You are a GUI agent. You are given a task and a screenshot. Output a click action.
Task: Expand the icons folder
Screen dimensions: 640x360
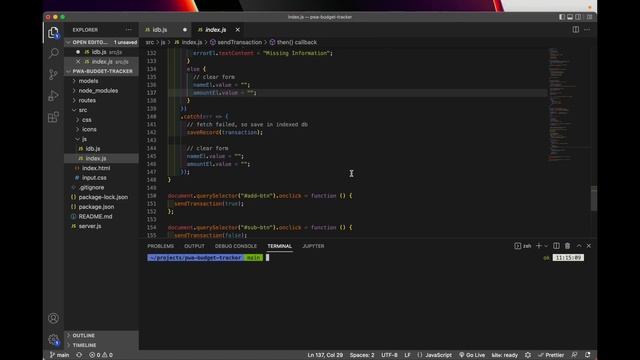[89, 129]
